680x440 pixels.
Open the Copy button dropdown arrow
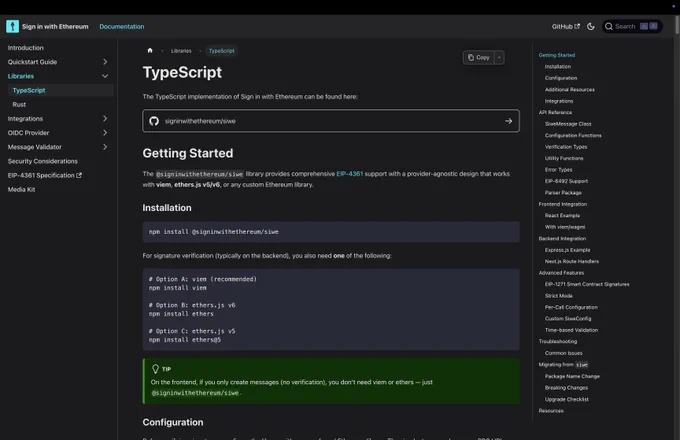pos(499,57)
